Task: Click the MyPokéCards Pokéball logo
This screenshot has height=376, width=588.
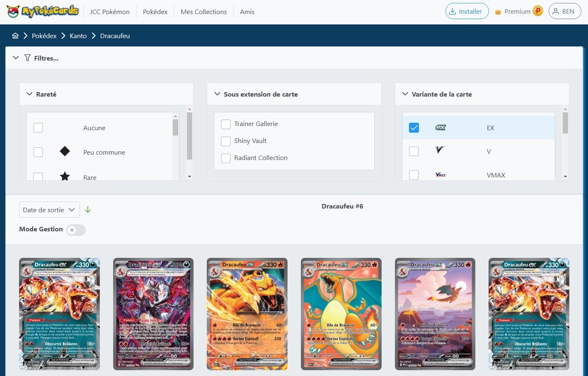Action: pyautogui.click(x=12, y=10)
